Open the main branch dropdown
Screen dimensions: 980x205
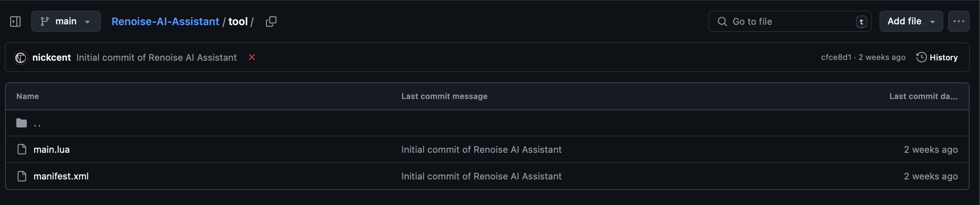pyautogui.click(x=66, y=21)
